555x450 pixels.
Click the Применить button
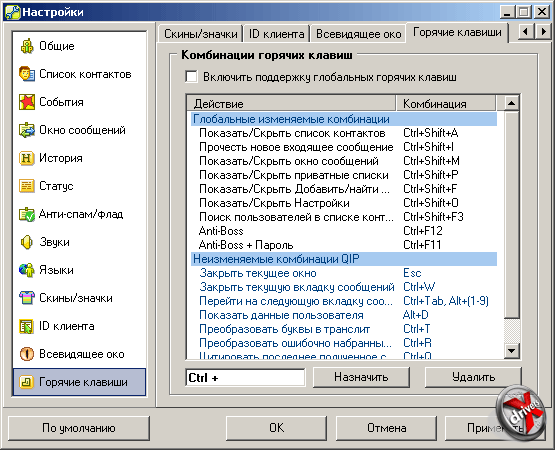tap(495, 428)
